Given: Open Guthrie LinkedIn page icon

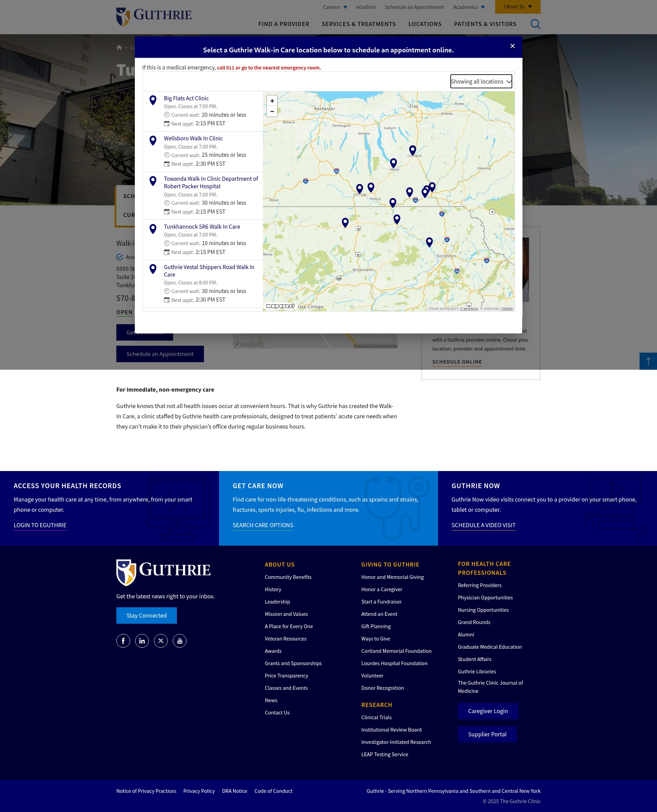Looking at the screenshot, I should coord(142,641).
